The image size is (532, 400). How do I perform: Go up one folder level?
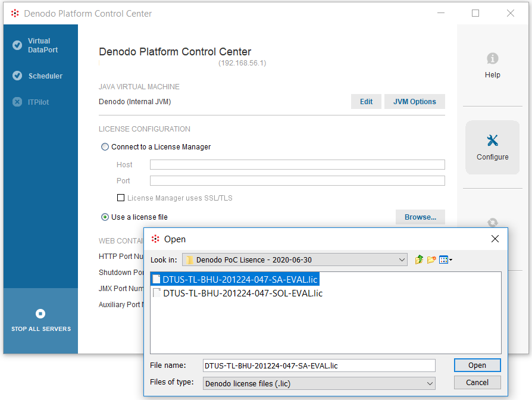(x=419, y=260)
